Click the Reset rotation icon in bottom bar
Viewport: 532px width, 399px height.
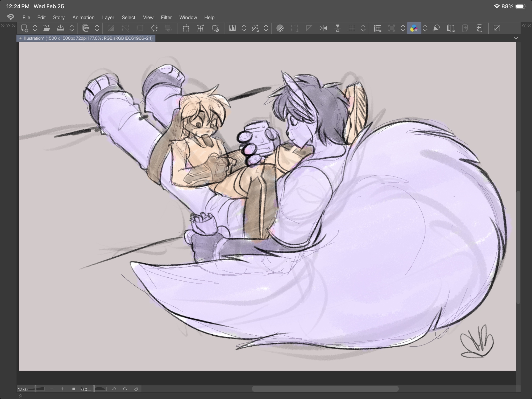click(x=136, y=389)
